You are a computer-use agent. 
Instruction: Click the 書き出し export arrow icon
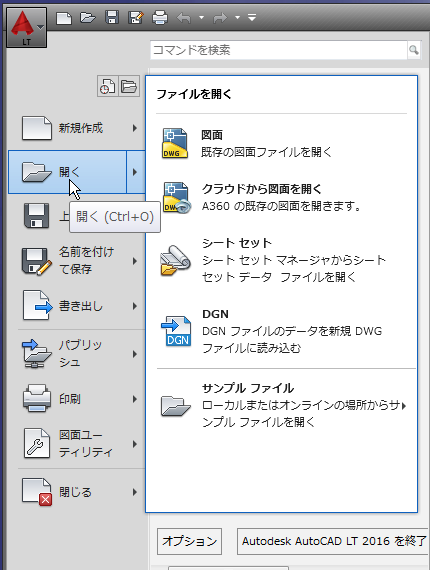38,305
